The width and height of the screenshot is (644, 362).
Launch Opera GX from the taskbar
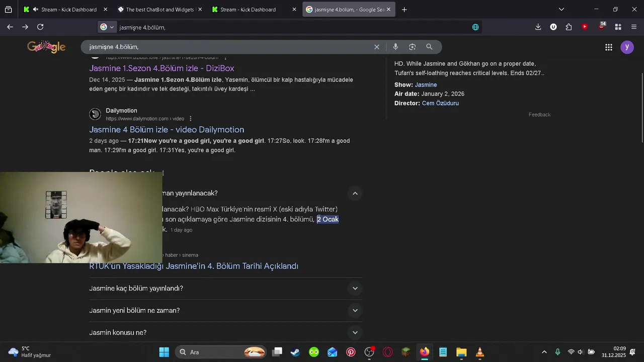click(x=387, y=352)
